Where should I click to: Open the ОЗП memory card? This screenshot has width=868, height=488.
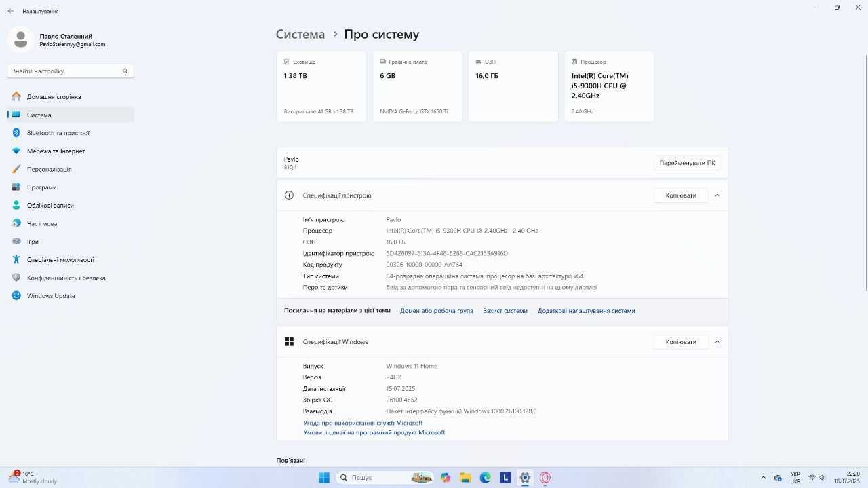513,86
